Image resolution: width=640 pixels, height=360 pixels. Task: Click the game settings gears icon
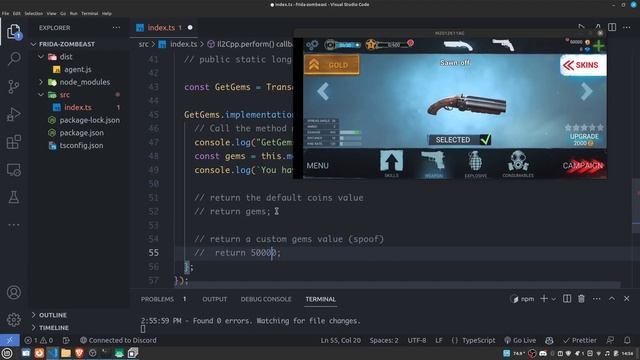click(x=313, y=45)
